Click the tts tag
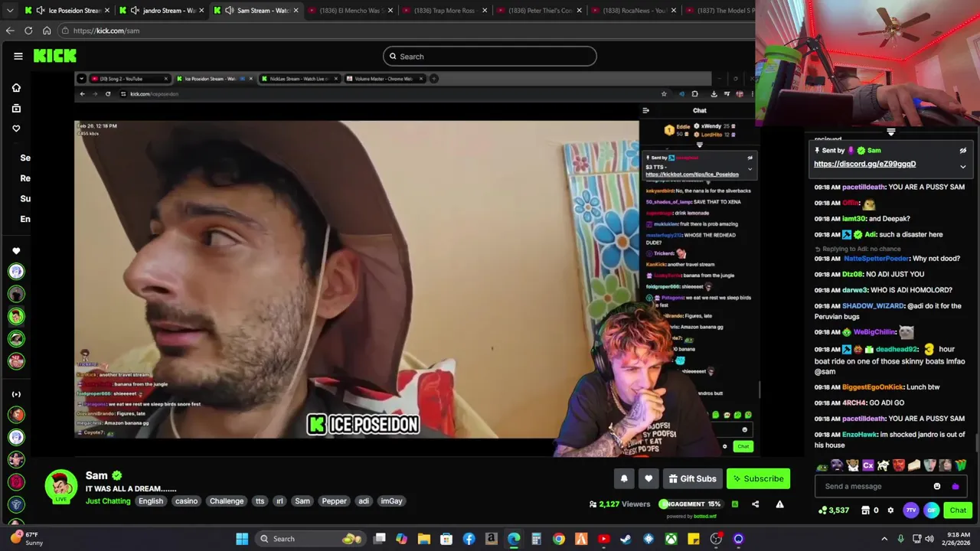The image size is (980, 551). tap(260, 501)
